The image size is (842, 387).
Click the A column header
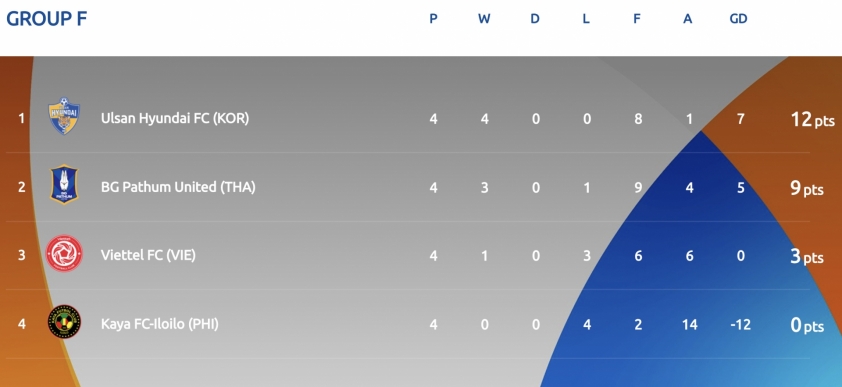point(687,19)
